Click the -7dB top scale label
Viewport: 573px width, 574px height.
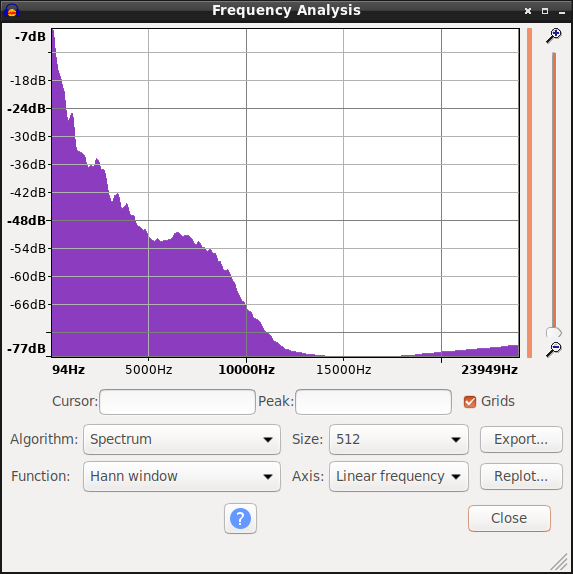coord(30,37)
